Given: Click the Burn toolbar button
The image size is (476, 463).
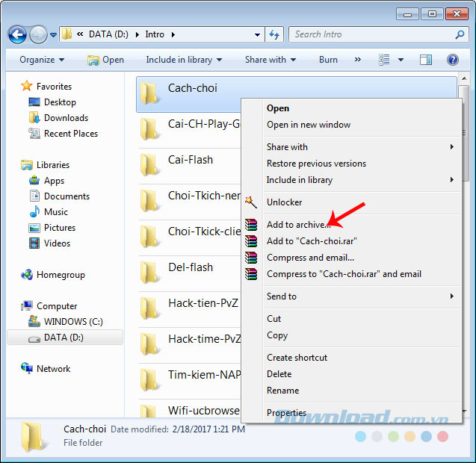Looking at the screenshot, I should coord(328,60).
